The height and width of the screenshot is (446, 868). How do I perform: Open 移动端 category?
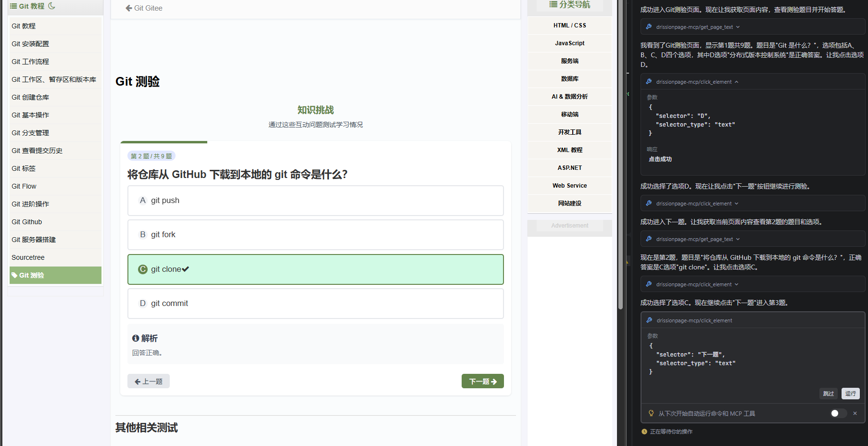(570, 115)
